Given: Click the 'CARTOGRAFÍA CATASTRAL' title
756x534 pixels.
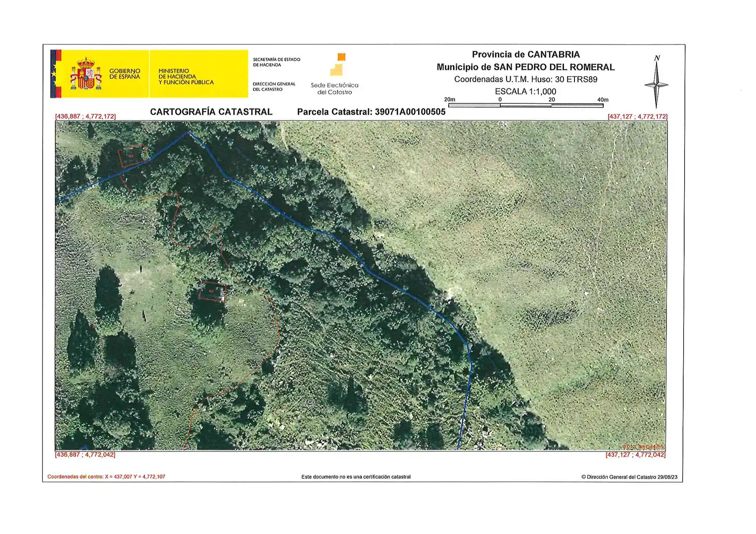Looking at the screenshot, I should click(211, 112).
